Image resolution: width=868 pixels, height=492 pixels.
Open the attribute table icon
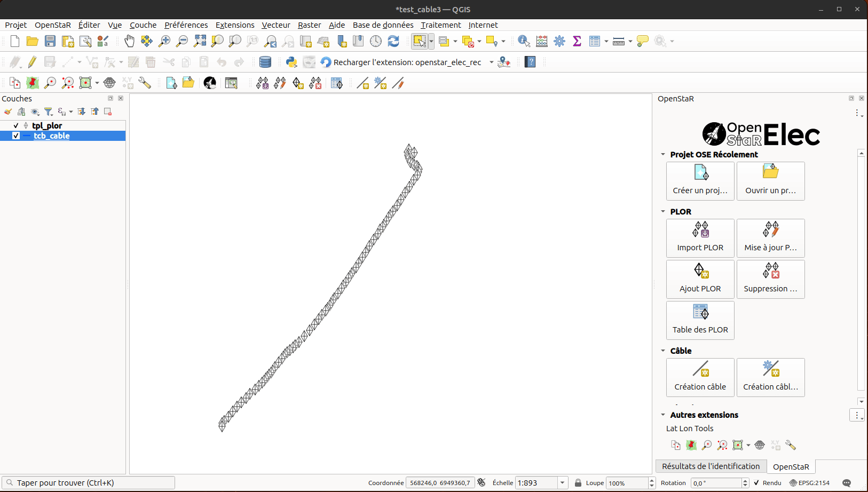point(595,41)
